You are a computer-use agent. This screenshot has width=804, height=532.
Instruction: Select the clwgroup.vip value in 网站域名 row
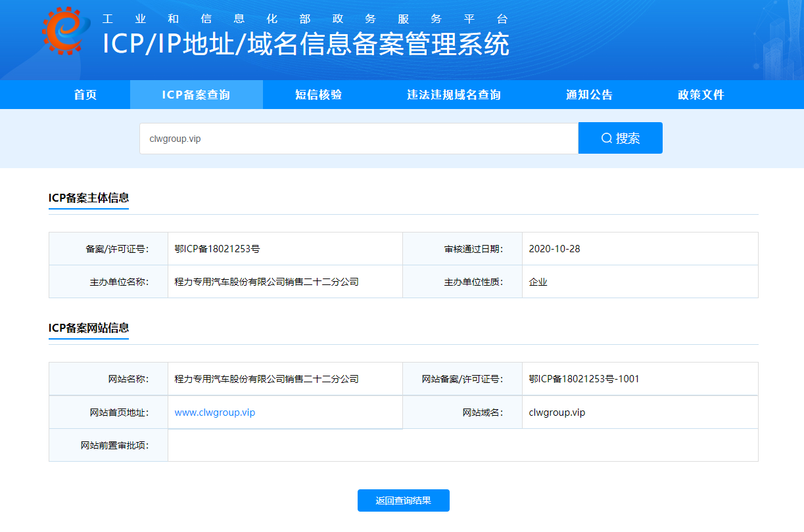[x=557, y=412]
